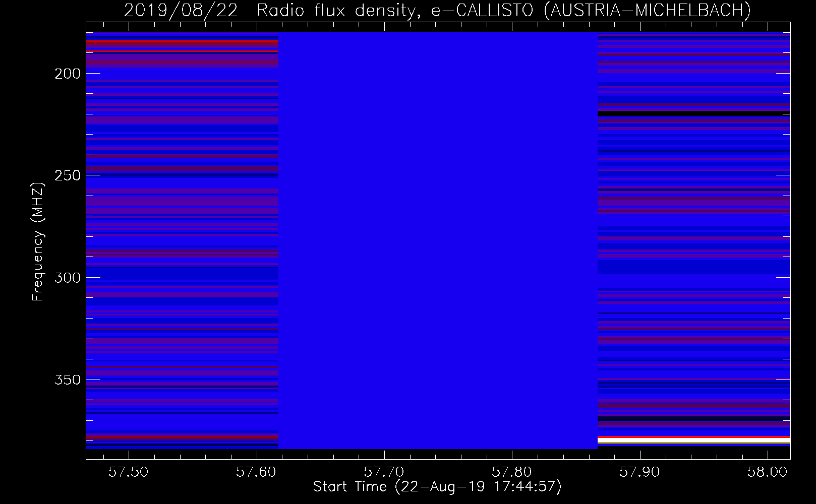Click the 'Frequency (MHZ)' axis label

[x=38, y=241]
